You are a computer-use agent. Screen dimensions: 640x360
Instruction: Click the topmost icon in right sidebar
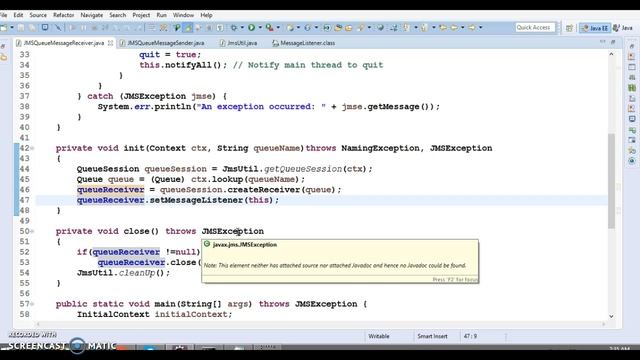click(632, 47)
